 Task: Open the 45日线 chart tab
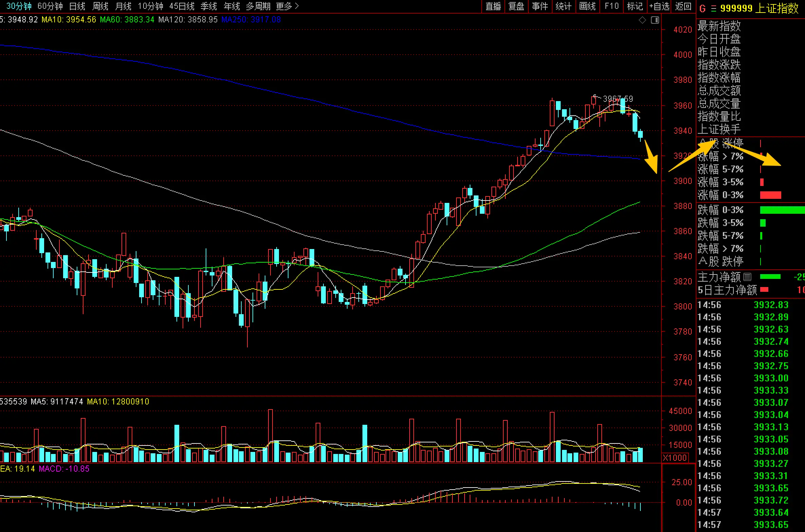pyautogui.click(x=182, y=6)
